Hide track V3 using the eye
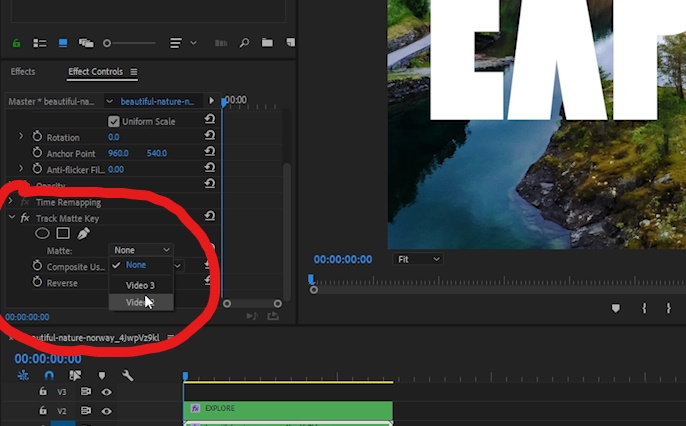The height and width of the screenshot is (426, 686). tap(106, 392)
